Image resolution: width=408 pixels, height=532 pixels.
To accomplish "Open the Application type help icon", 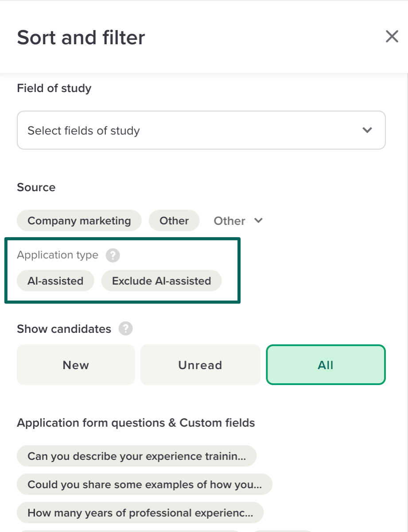I will [113, 255].
